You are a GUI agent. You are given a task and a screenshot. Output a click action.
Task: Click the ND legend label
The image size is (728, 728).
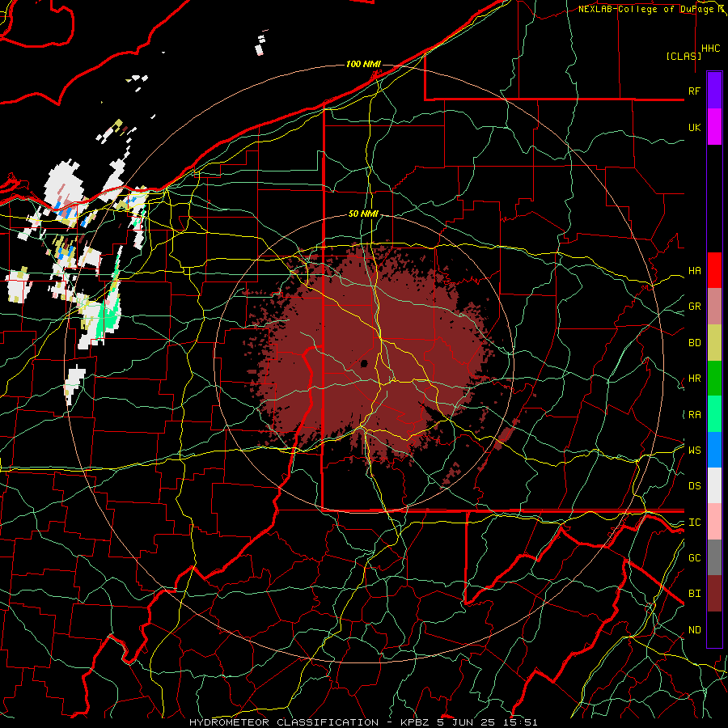tap(694, 630)
